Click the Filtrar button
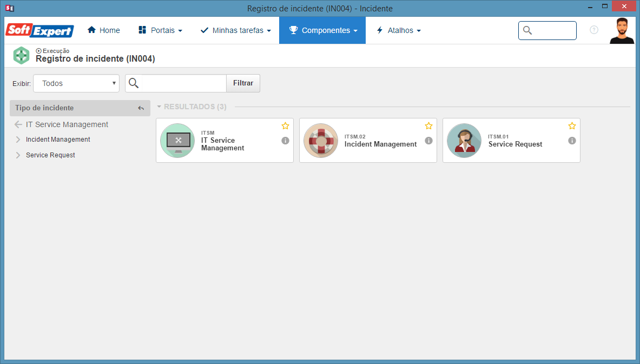The image size is (640, 364). (243, 83)
